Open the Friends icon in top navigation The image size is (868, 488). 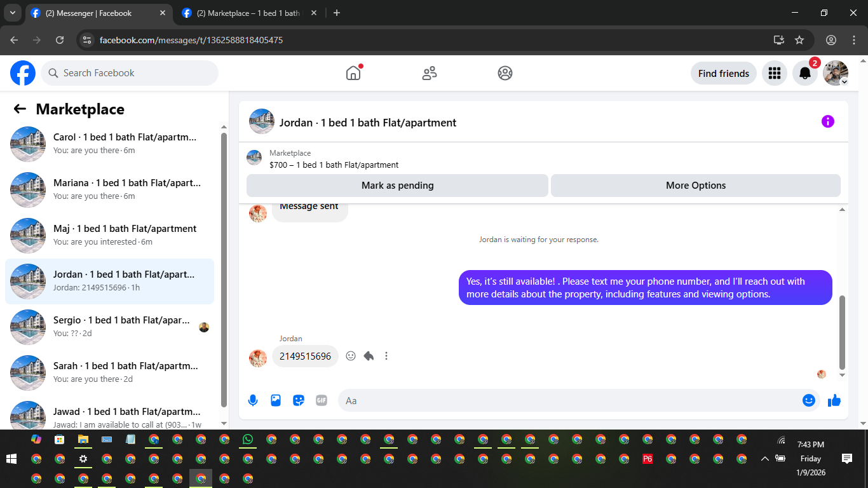pos(430,73)
